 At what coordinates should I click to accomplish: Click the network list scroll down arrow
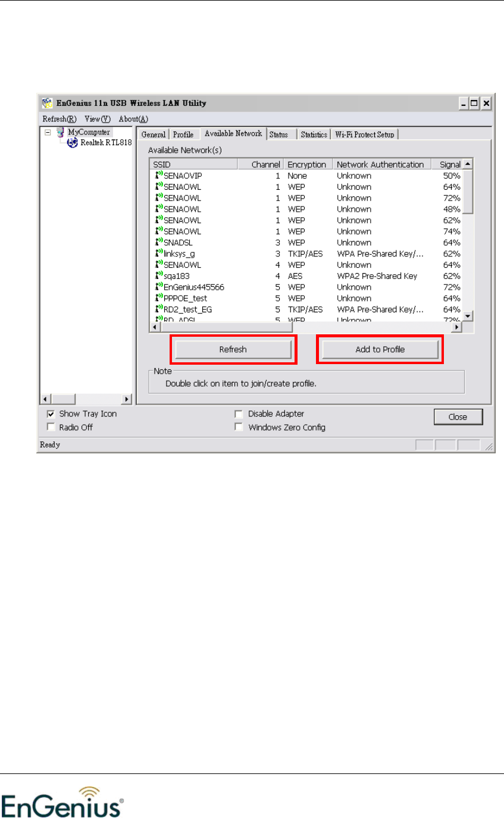tap(468, 317)
